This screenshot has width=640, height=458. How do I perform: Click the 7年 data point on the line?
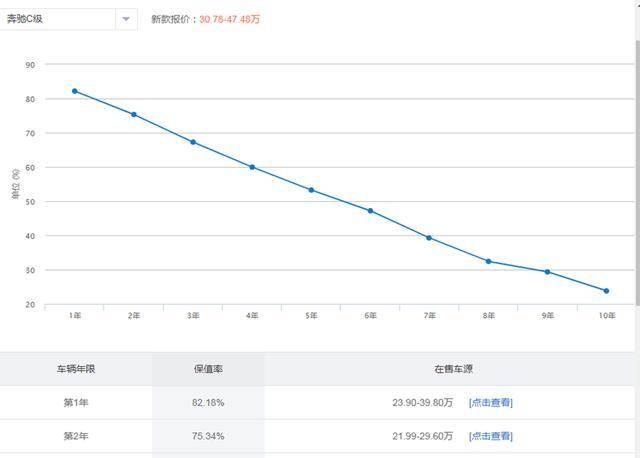[x=429, y=238]
